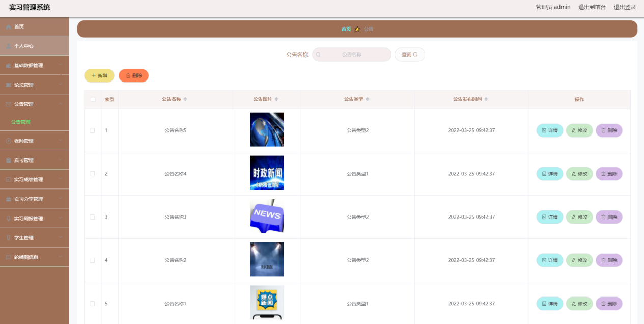Open 首页 from the sidebar
This screenshot has height=324, width=644.
(20, 26)
